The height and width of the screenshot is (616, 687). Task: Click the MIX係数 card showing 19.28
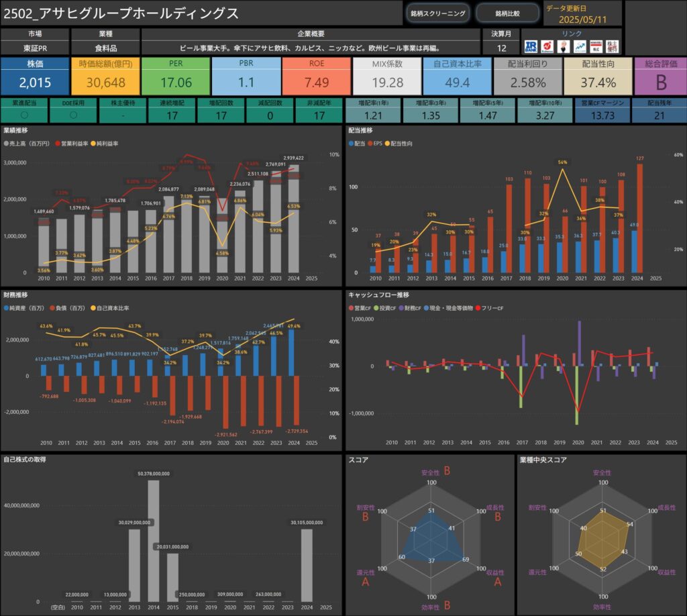387,76
